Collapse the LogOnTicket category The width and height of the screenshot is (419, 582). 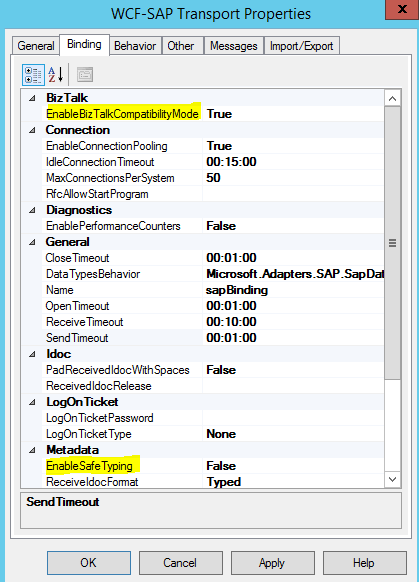pyautogui.click(x=32, y=402)
